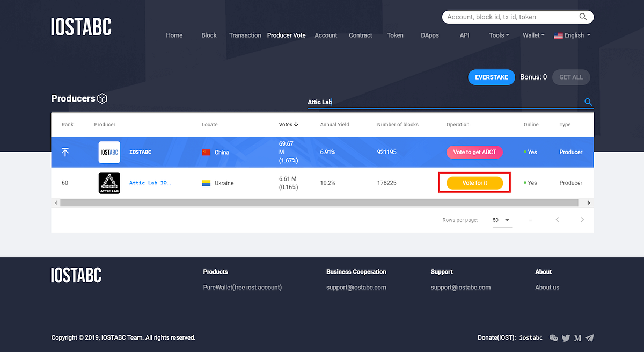Image resolution: width=644 pixels, height=352 pixels.
Task: Go to previous page arrow
Action: click(558, 220)
